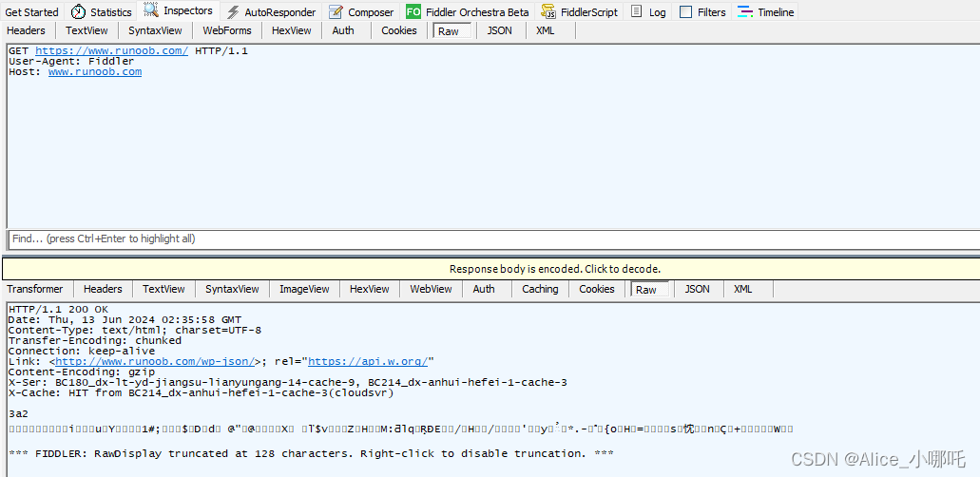The height and width of the screenshot is (477, 980).
Task: Open the response JSON tab
Action: [x=698, y=289]
